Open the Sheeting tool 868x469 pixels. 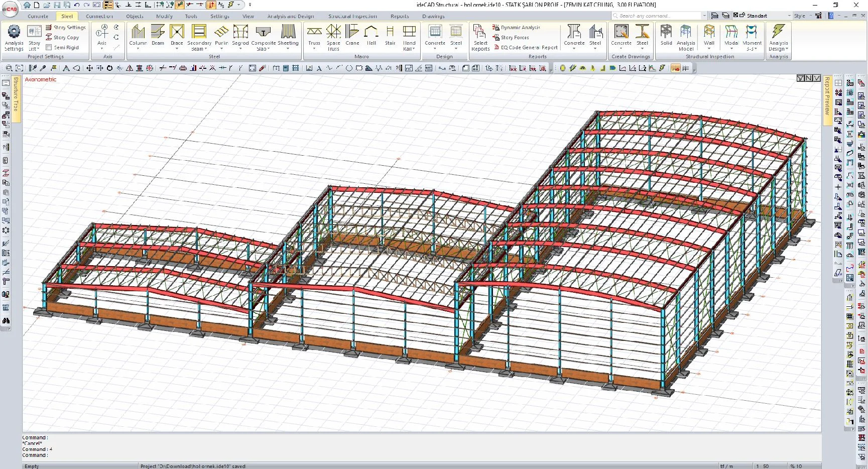tap(288, 36)
